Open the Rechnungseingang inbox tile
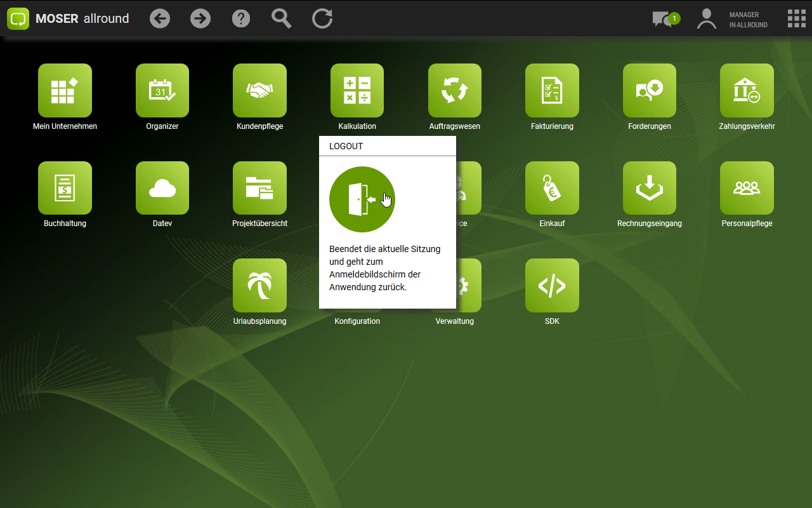The image size is (812, 508). (x=650, y=188)
